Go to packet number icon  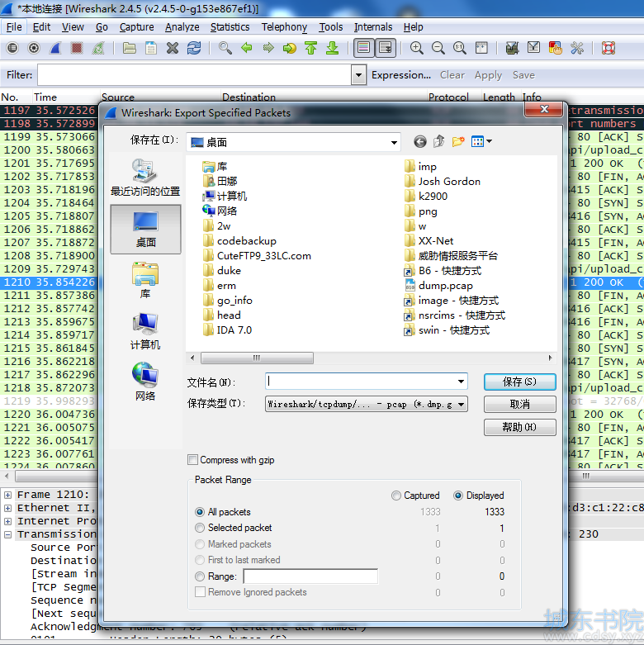pos(290,48)
